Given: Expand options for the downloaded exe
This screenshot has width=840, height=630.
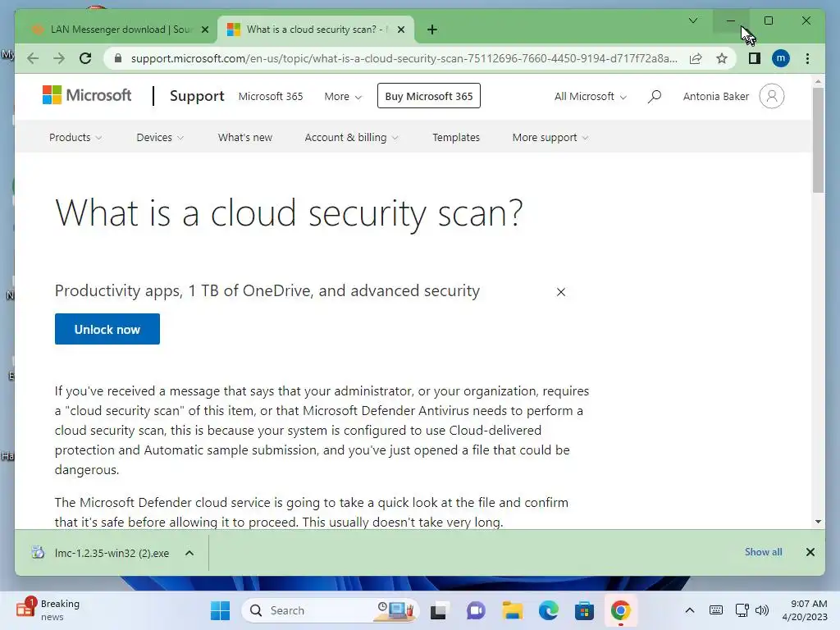Looking at the screenshot, I should coord(189,553).
